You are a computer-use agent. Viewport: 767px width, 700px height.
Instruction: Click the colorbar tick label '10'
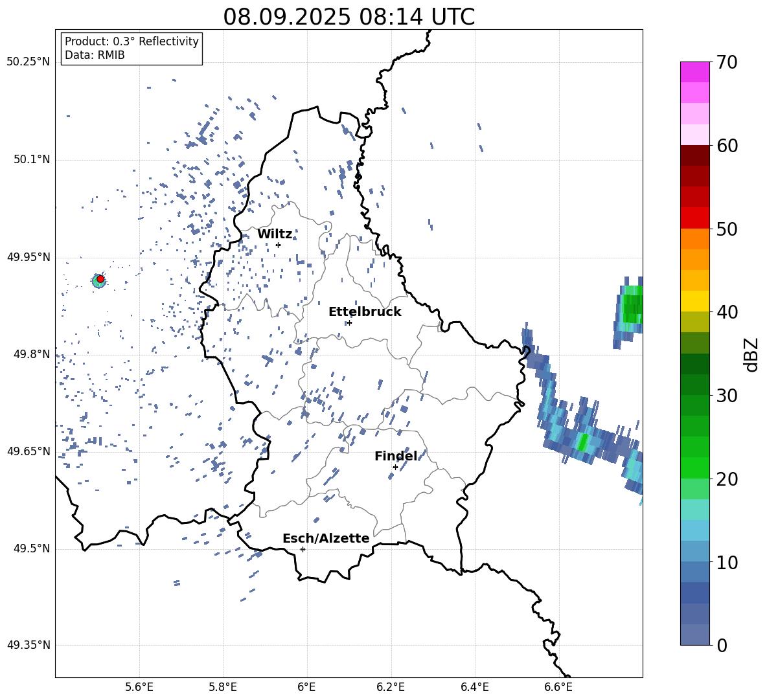click(727, 563)
